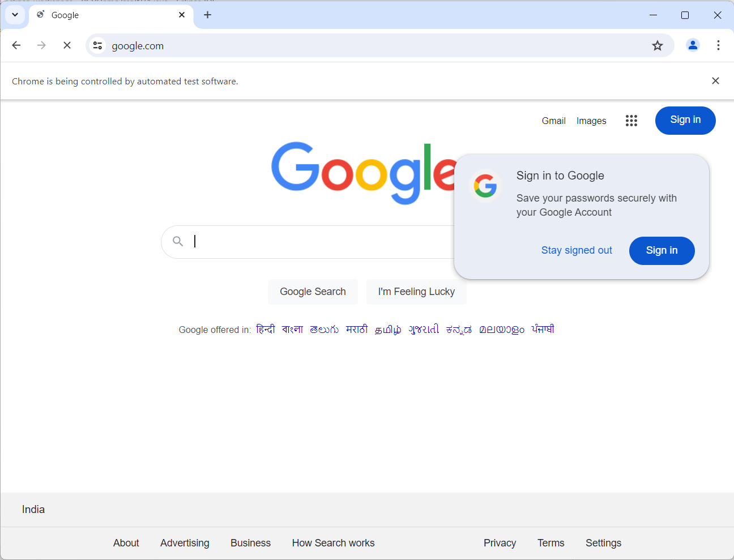
Task: Open Chrome three-dot menu
Action: pyautogui.click(x=718, y=45)
